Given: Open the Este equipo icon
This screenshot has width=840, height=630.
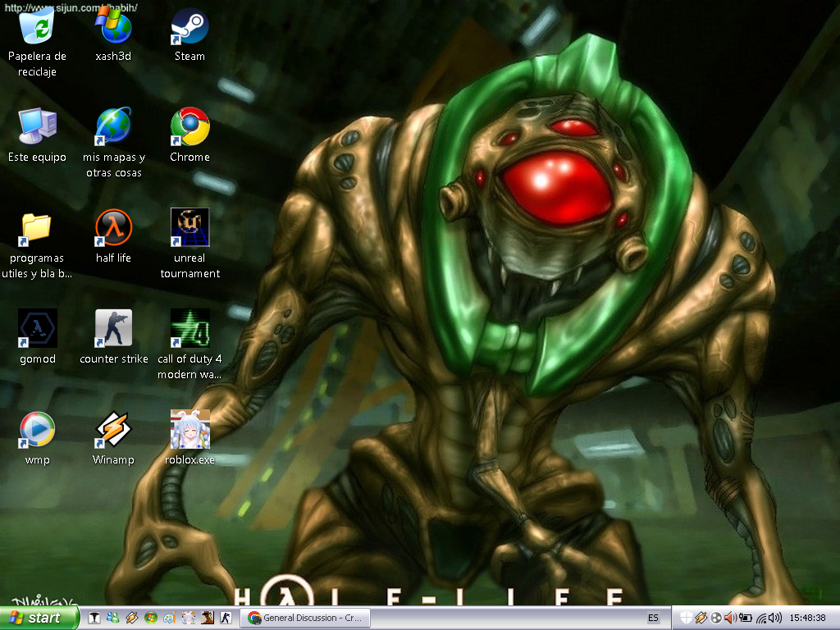Looking at the screenshot, I should [x=38, y=127].
